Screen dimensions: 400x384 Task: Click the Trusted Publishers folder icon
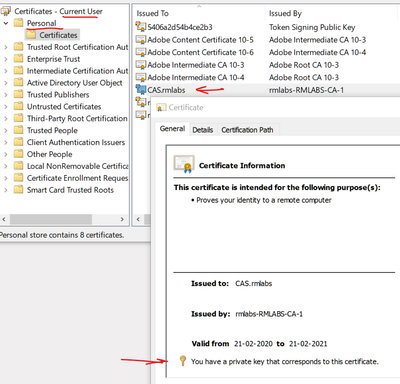click(x=19, y=94)
